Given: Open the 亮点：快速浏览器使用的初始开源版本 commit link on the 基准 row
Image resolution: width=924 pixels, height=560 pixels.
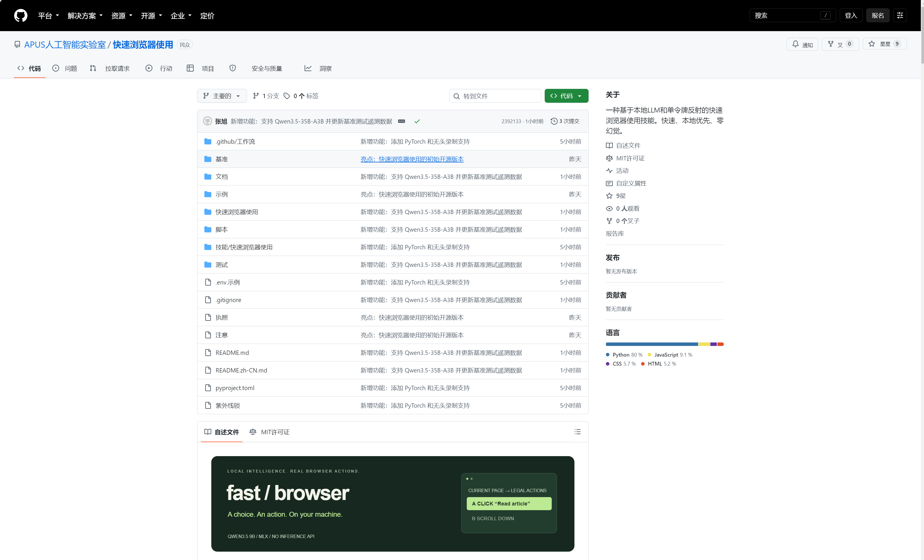Looking at the screenshot, I should [x=412, y=159].
